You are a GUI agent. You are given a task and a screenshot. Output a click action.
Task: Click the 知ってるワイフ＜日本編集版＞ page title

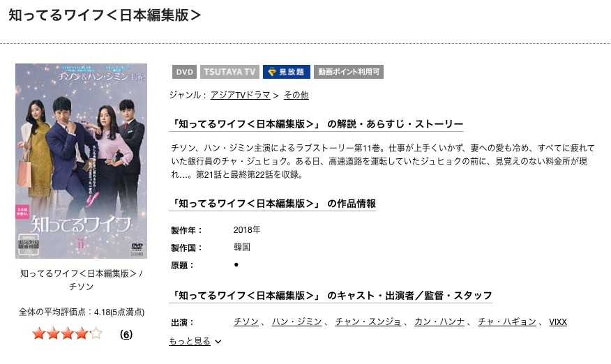tap(105, 15)
